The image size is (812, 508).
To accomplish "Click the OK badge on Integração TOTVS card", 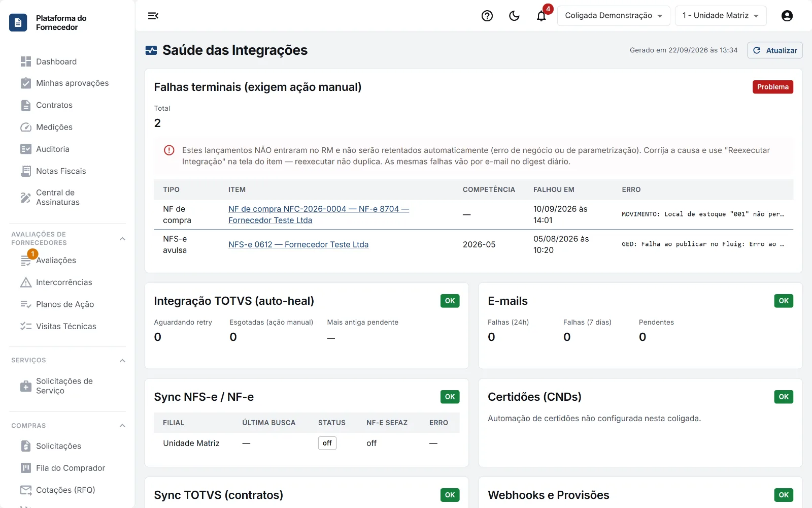I will coord(450,301).
